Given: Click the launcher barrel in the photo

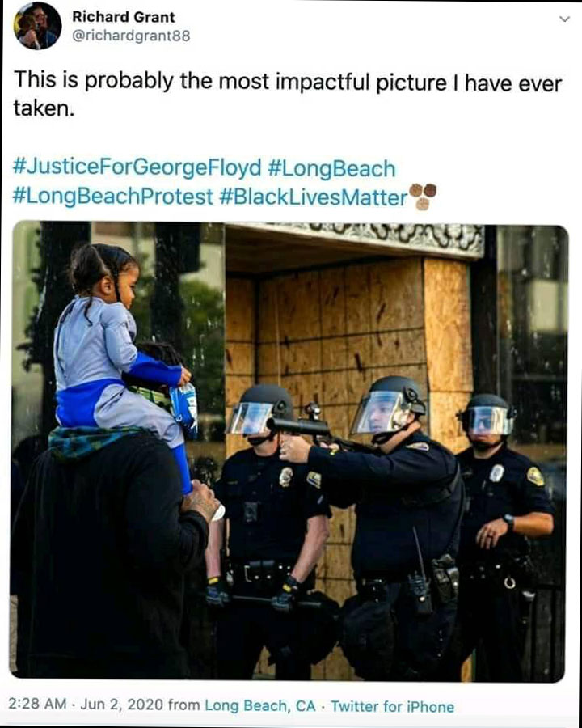Looking at the screenshot, I should coord(297,425).
